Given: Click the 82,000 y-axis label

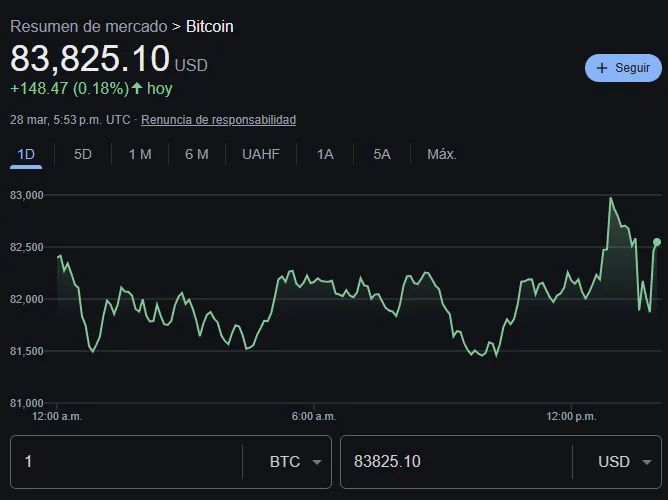Looking at the screenshot, I should [x=27, y=299].
